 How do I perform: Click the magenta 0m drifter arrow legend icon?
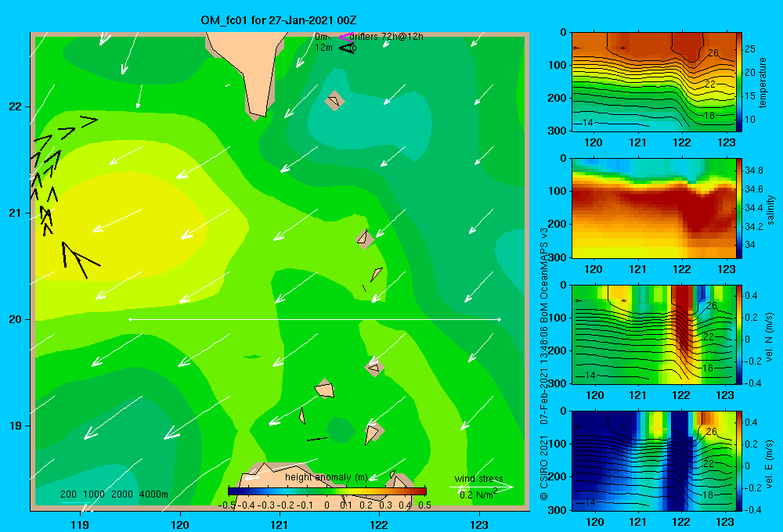pyautogui.click(x=346, y=37)
